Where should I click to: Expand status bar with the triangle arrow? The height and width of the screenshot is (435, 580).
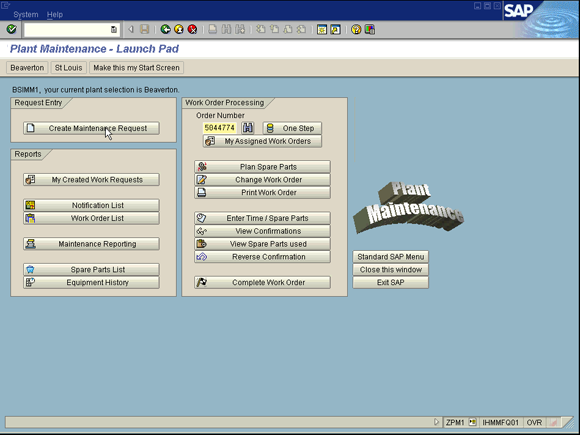pyautogui.click(x=436, y=422)
